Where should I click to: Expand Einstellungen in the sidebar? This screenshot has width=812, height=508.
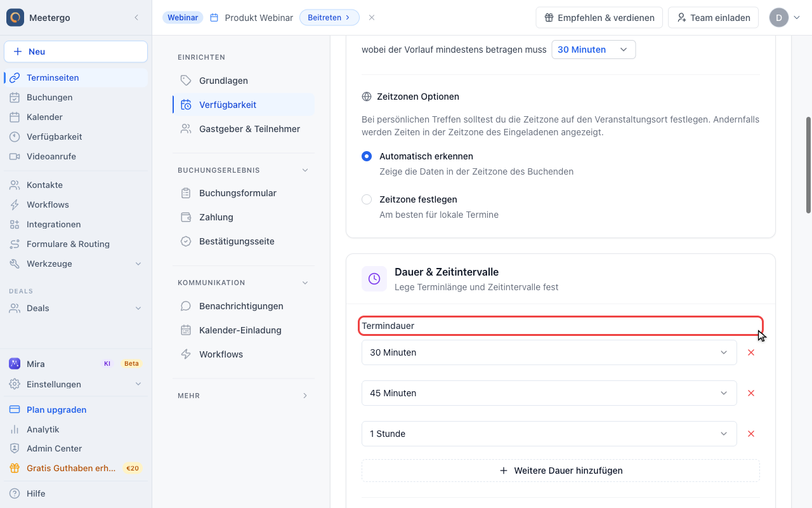(138, 384)
